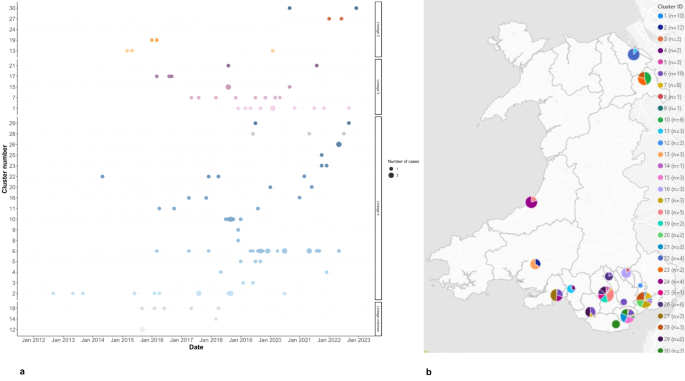This screenshot has height=381, width=685.
Task: Click the lone cluster 22 dot from 2014
Action: [x=102, y=177]
